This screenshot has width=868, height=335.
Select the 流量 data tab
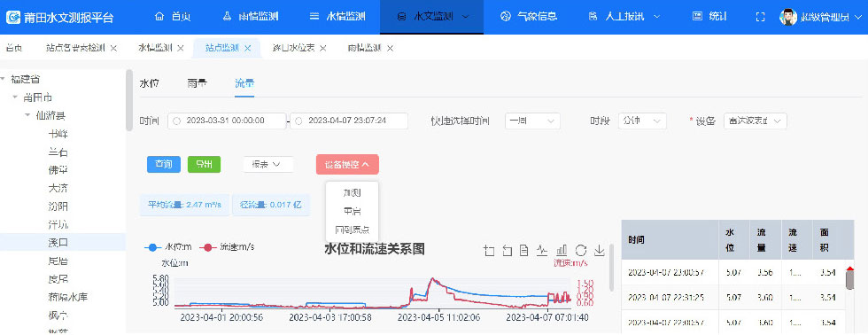click(244, 83)
